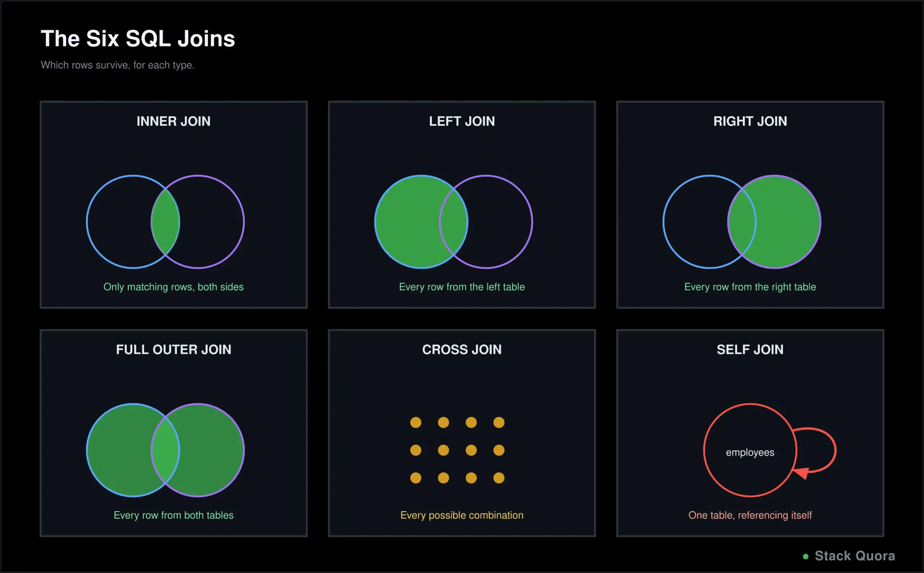Click the 'employees' label in the circle
This screenshot has width=924, height=573.
750,452
